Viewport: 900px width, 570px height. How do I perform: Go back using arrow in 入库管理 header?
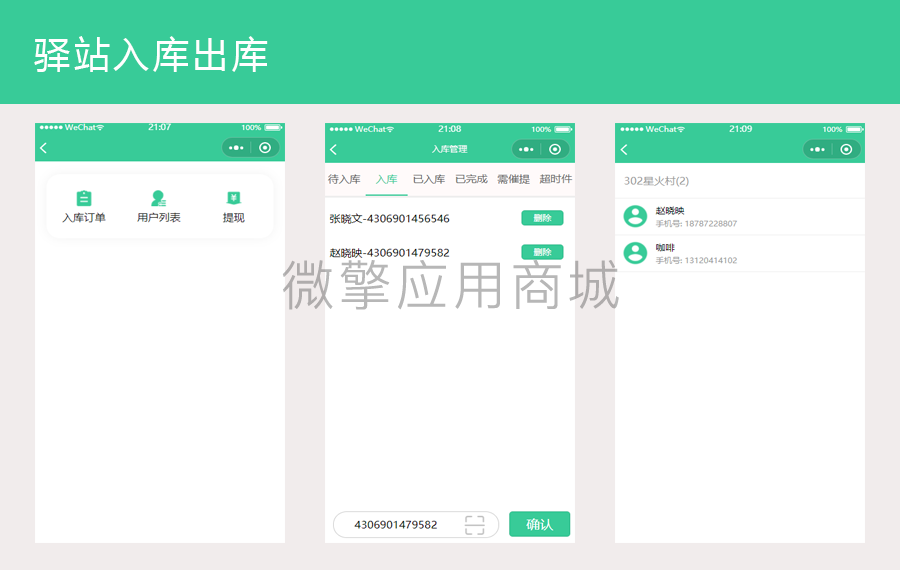coord(333,150)
